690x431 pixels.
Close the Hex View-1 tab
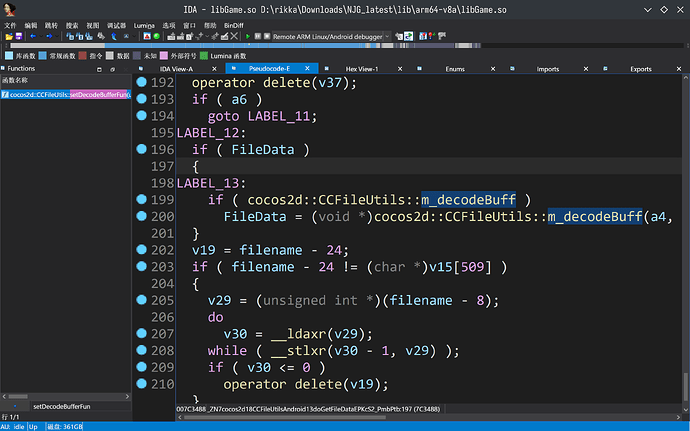pyautogui.click(x=400, y=69)
